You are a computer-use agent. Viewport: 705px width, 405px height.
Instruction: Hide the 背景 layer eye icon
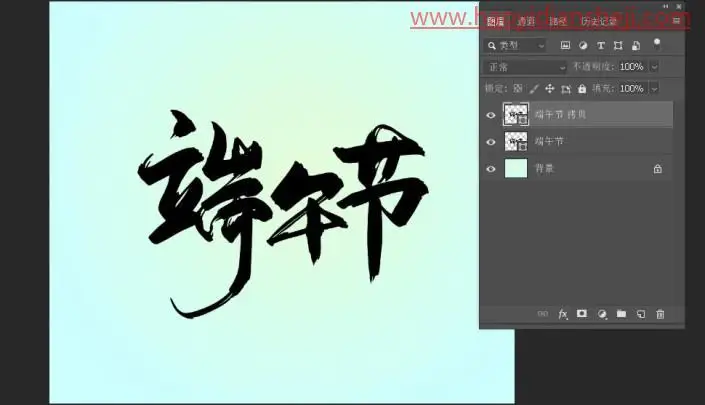click(491, 169)
